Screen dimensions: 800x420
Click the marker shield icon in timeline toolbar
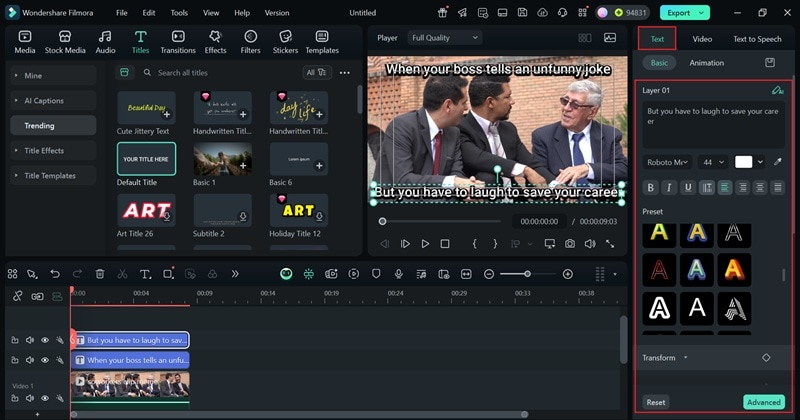pyautogui.click(x=376, y=274)
